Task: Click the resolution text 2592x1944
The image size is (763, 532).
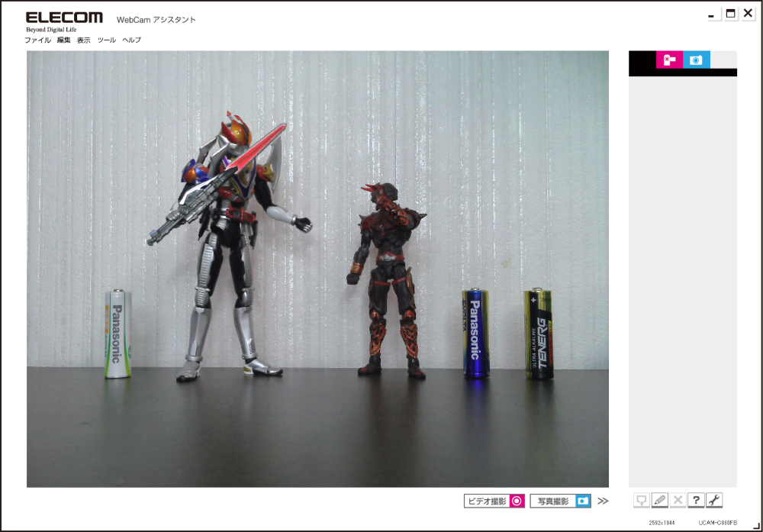Action: (662, 523)
